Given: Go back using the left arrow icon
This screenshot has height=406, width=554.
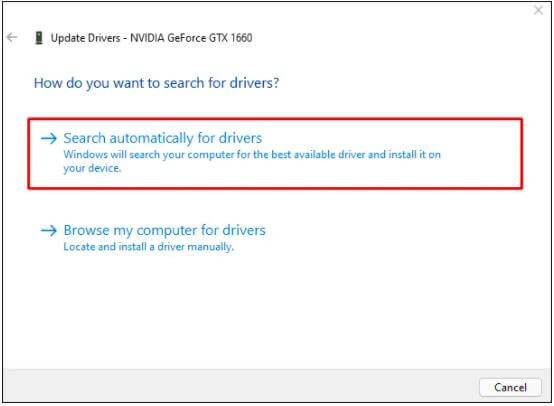Looking at the screenshot, I should pyautogui.click(x=12, y=37).
